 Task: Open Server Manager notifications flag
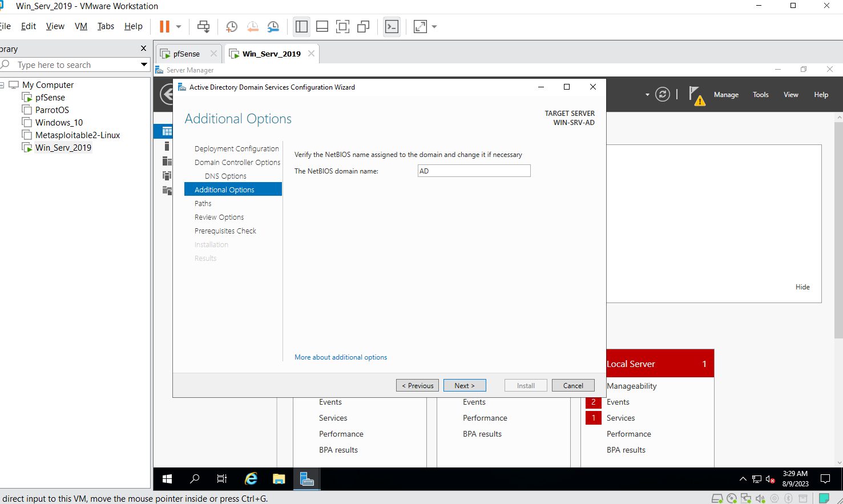pos(696,95)
